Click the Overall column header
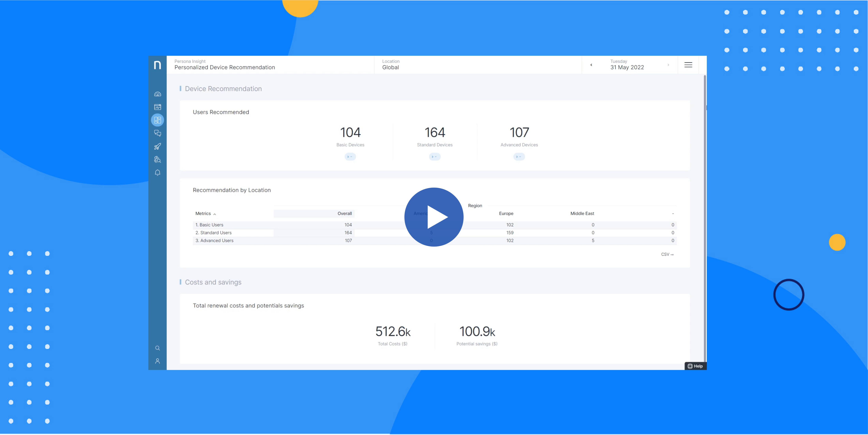The width and height of the screenshot is (868, 435). coord(344,213)
